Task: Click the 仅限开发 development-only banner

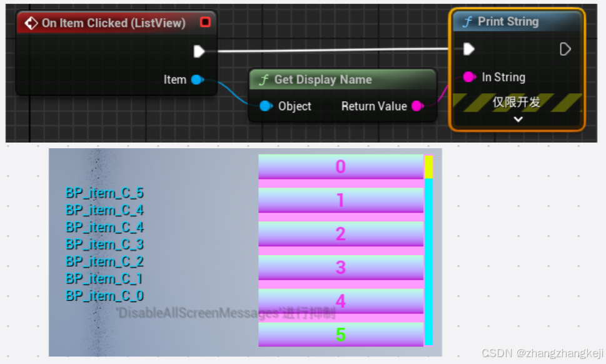Action: pyautogui.click(x=517, y=103)
